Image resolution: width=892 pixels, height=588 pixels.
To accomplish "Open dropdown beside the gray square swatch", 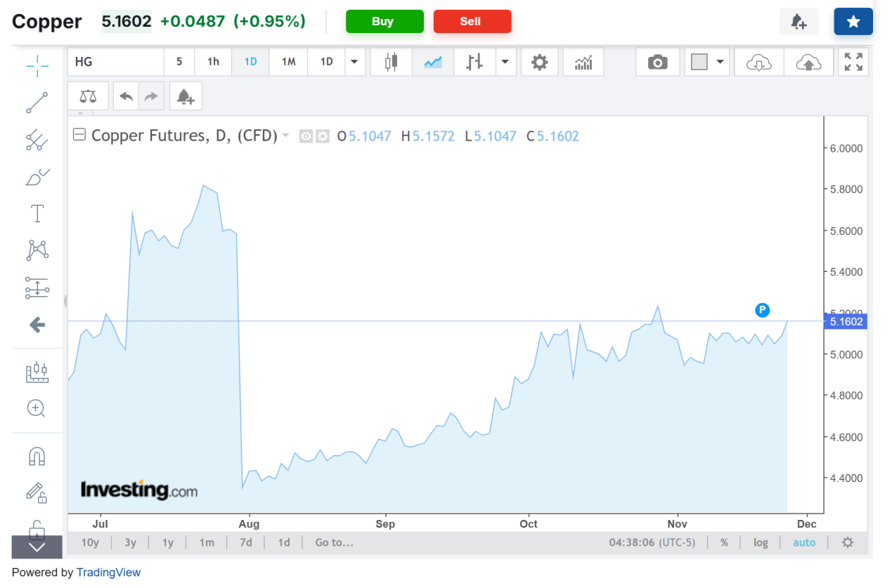I will [x=720, y=62].
